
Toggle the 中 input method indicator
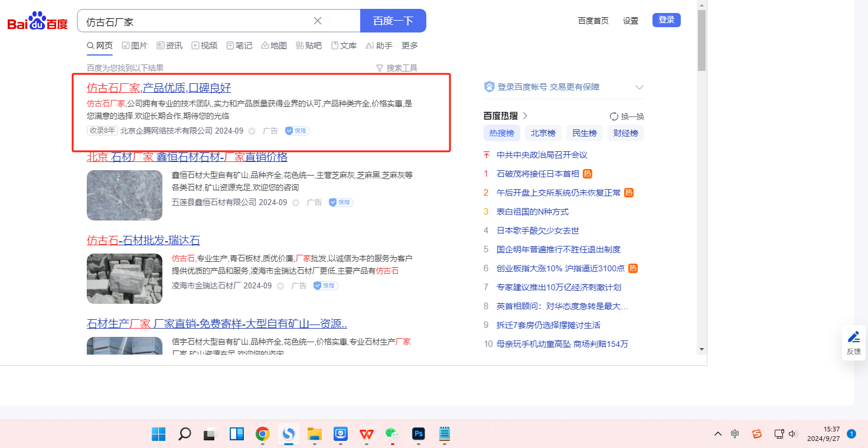pos(735,434)
